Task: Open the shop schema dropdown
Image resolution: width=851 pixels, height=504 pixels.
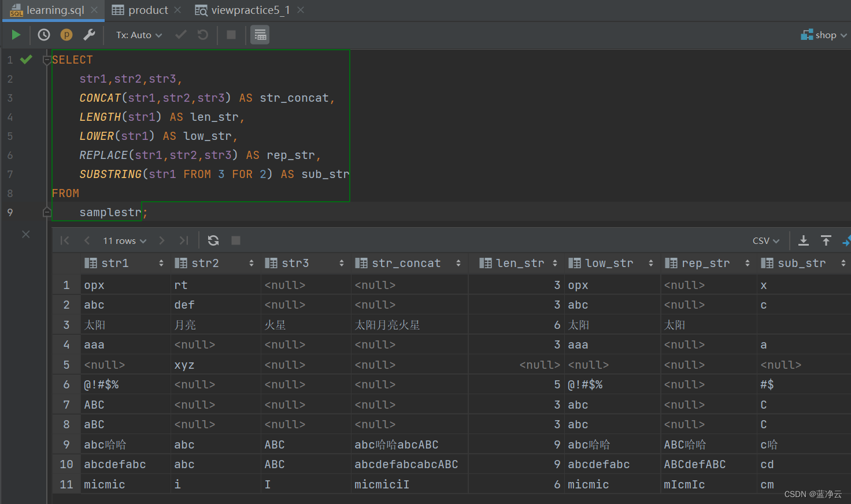Action: (824, 35)
